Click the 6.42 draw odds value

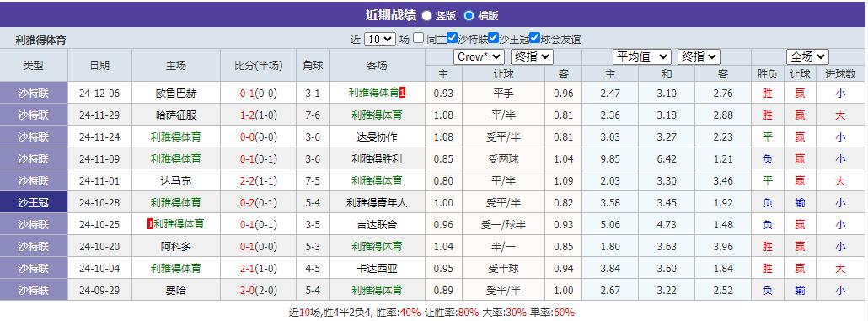[x=667, y=159]
